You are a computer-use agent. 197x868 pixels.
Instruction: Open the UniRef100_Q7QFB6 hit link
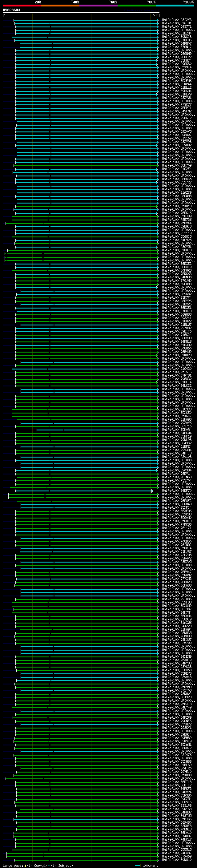click(x=177, y=40)
